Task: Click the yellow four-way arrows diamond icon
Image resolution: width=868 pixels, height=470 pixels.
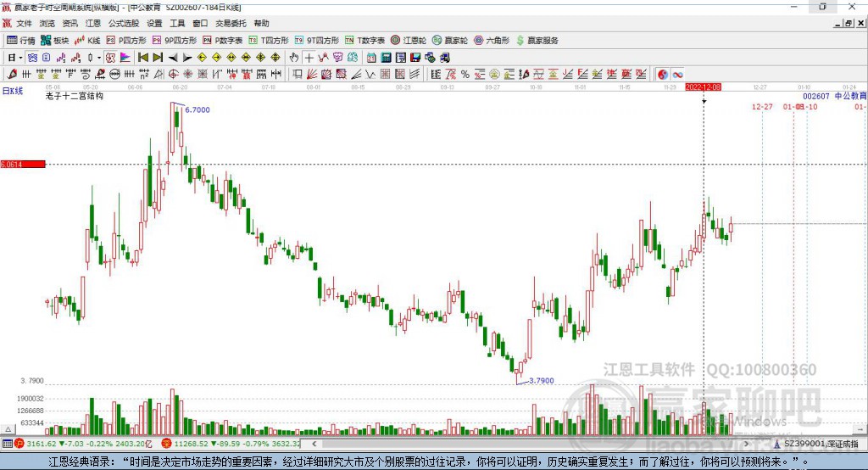Action: (261, 58)
